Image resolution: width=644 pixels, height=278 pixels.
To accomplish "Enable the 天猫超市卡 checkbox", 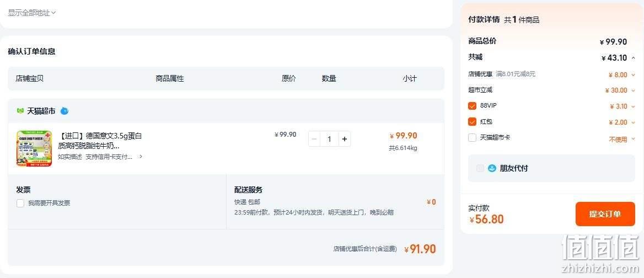I will pos(472,137).
